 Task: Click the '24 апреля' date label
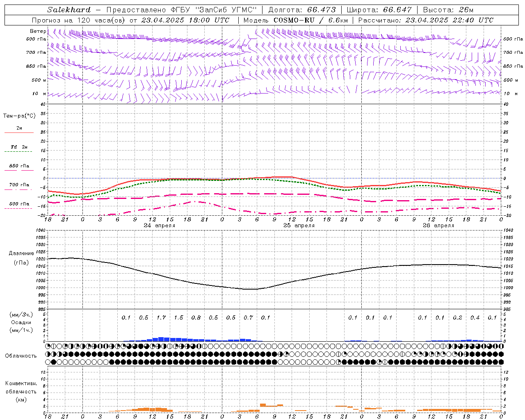coord(160,226)
